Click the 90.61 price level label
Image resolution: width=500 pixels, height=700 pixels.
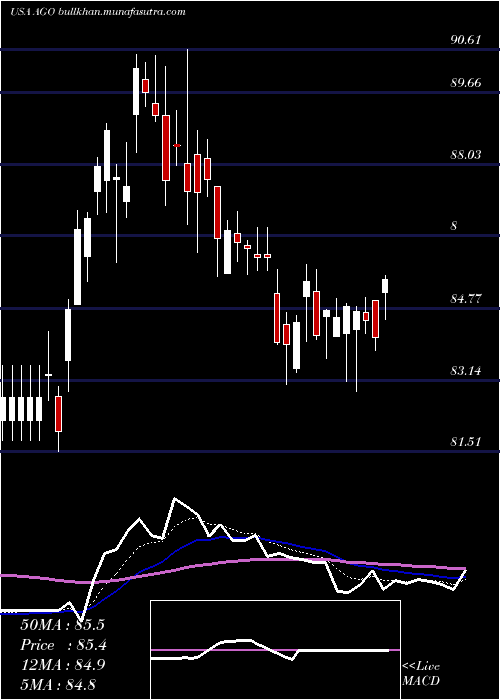click(466, 39)
